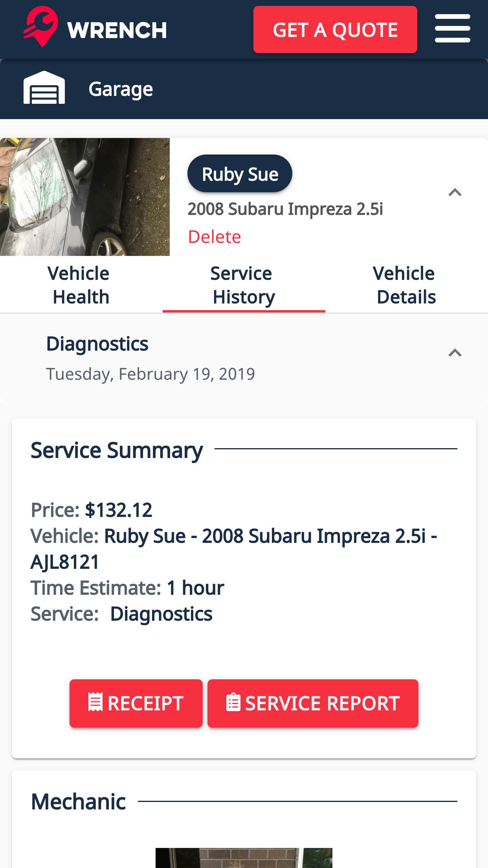This screenshot has width=488, height=868.
Task: Collapse the Diagnostics service entry chevron
Action: [455, 353]
